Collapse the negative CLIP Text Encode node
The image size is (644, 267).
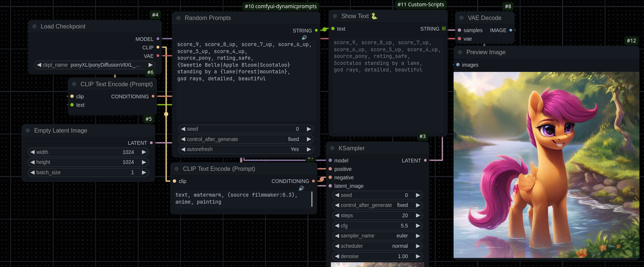[177, 169]
